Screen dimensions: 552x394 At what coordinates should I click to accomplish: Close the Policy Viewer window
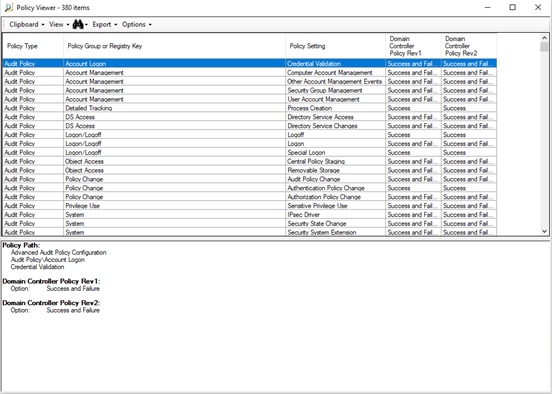[x=538, y=7]
